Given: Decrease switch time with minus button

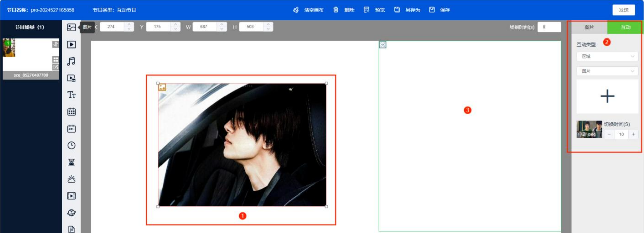Looking at the screenshot, I should [609, 134].
